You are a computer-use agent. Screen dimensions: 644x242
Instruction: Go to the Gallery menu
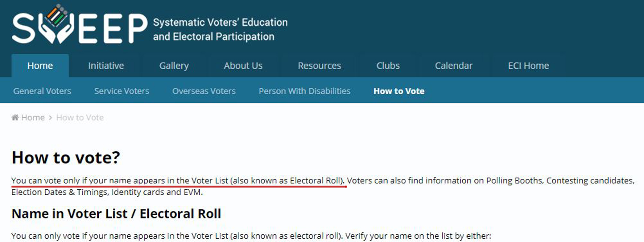point(174,66)
